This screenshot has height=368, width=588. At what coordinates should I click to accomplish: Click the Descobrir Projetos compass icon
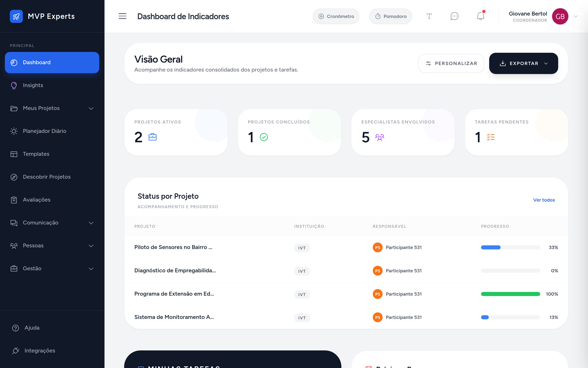pos(14,177)
